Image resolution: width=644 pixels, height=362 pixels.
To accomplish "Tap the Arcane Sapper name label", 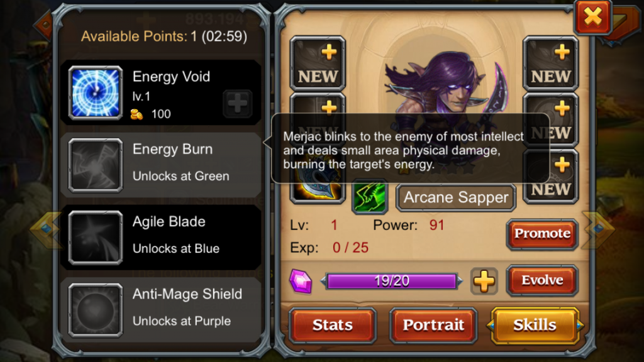I will pos(456,198).
